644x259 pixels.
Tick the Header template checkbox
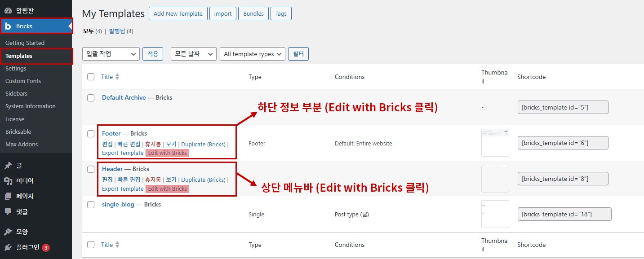[x=91, y=169]
